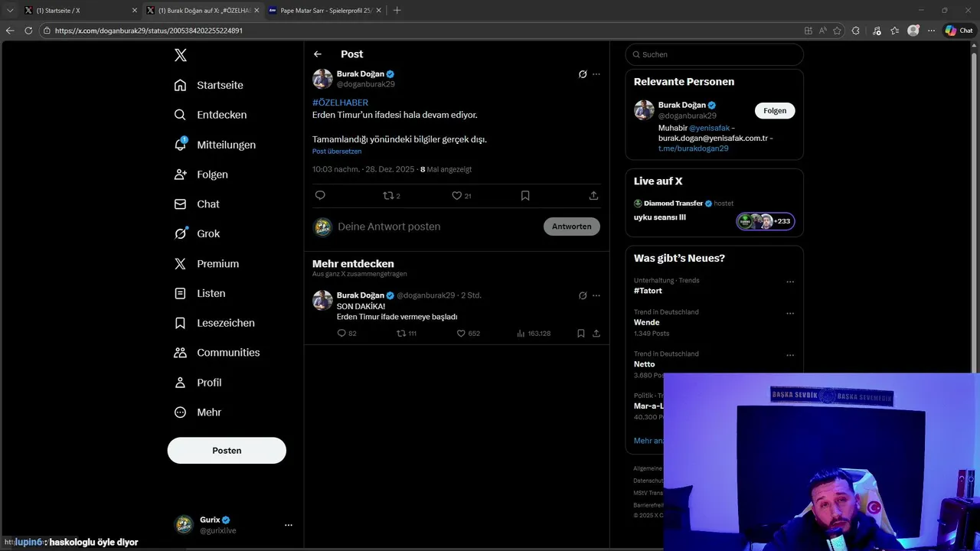Screen dimensions: 980x551
Task: Bookmark the main post
Action: click(525, 196)
